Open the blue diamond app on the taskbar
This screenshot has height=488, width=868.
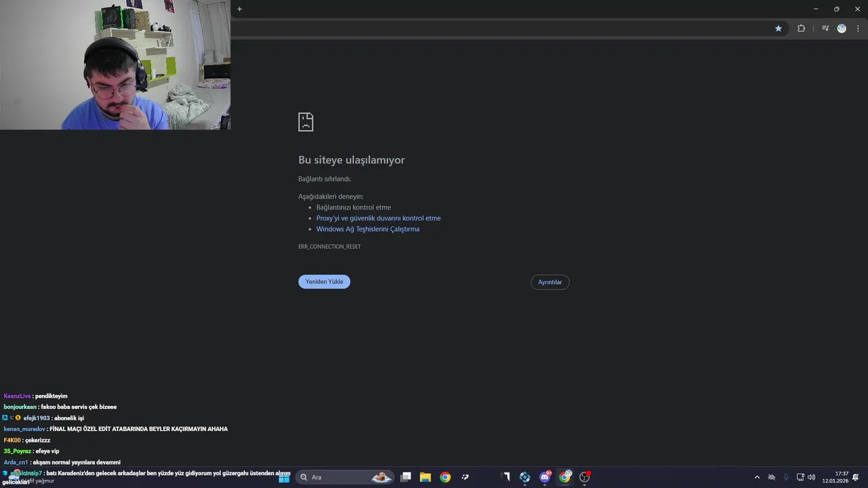pyautogui.click(x=525, y=477)
